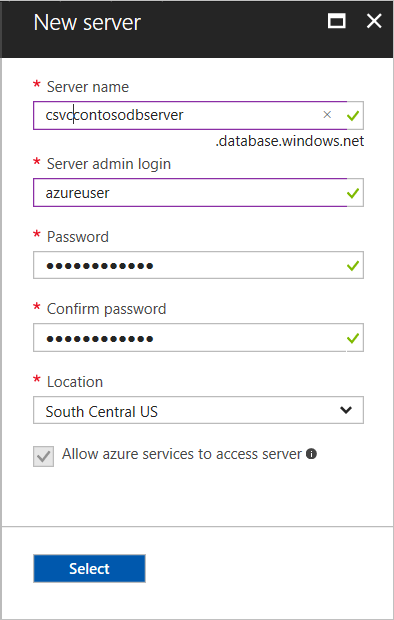Maximize the New server blade
This screenshot has height=620, width=394.
tap(337, 21)
